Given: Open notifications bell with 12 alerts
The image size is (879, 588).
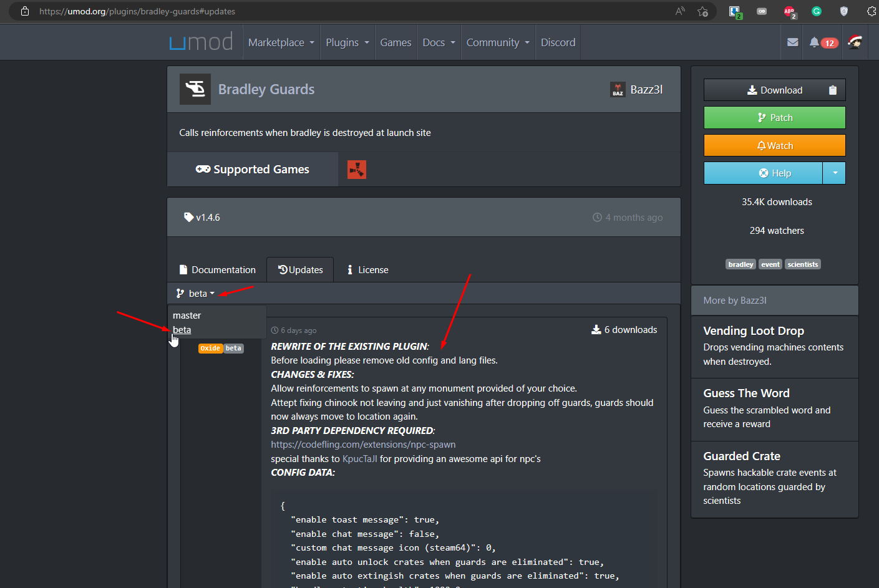Looking at the screenshot, I should (823, 42).
